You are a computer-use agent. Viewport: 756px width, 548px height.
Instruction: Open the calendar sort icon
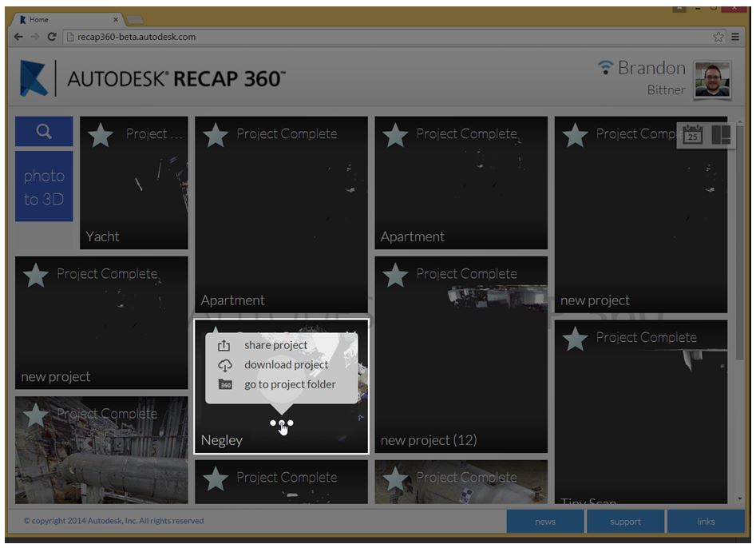tap(693, 135)
